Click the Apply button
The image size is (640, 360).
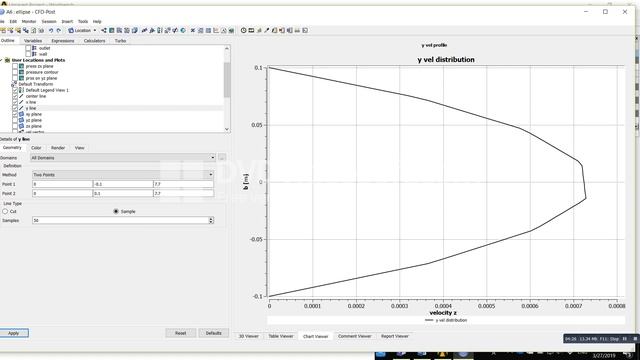click(14, 333)
